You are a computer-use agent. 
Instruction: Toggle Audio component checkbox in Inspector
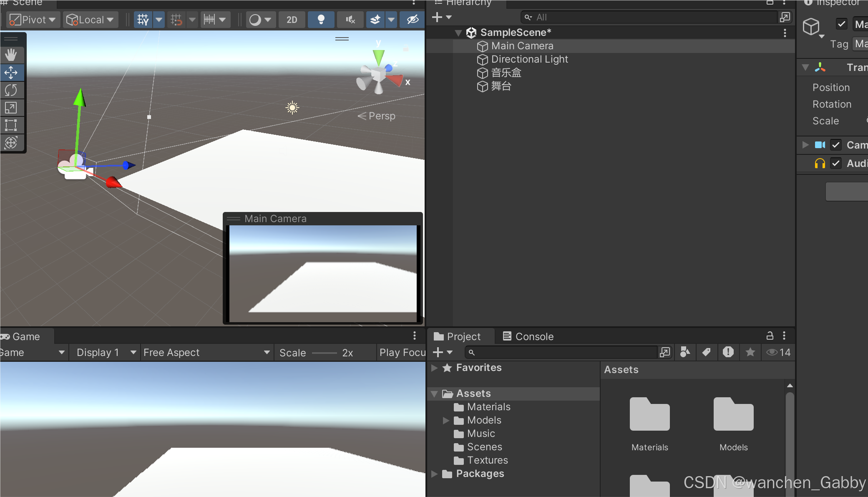[x=836, y=163]
